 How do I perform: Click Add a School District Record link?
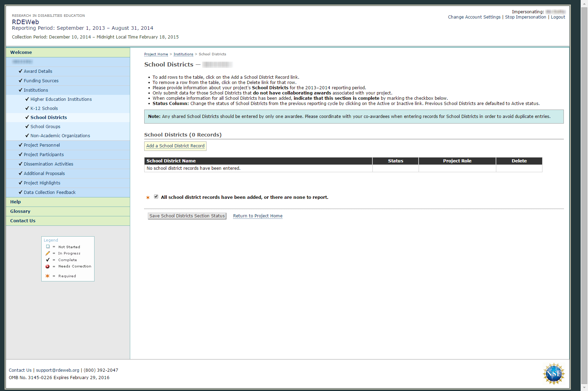[175, 146]
